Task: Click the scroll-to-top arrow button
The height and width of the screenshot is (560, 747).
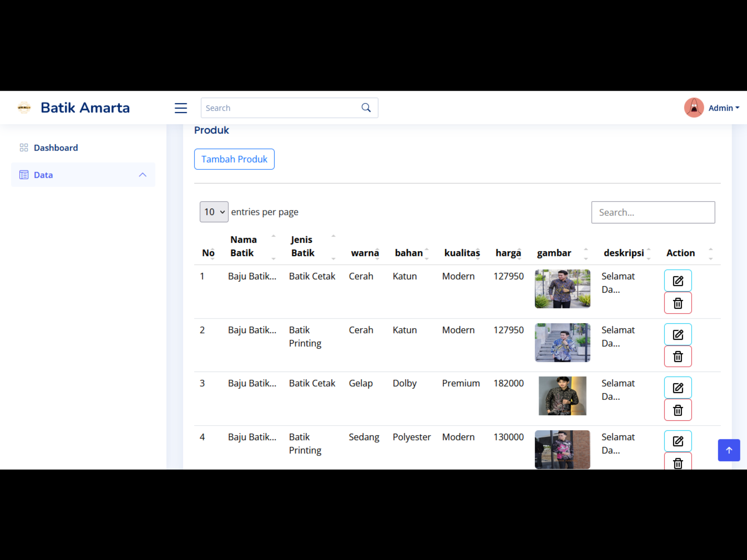Action: click(728, 450)
